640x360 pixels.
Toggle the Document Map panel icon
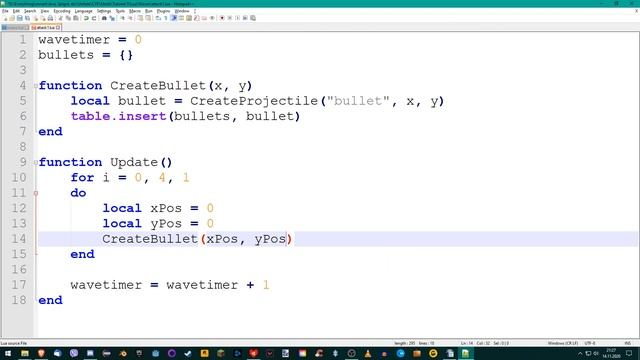[x=189, y=18]
